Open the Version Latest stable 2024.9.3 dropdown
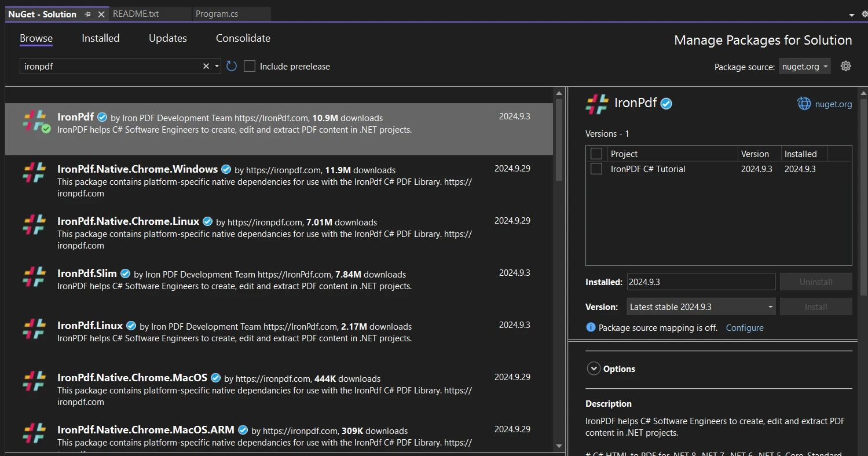Viewport: 868px width, 456px height. pyautogui.click(x=701, y=307)
